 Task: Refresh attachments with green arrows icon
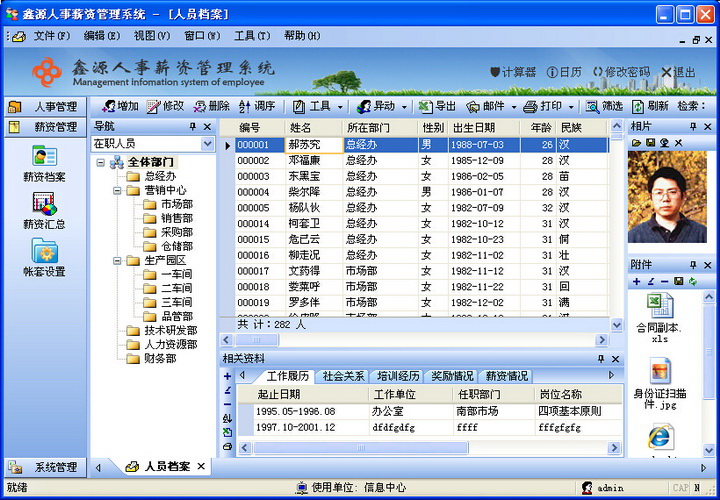(692, 281)
